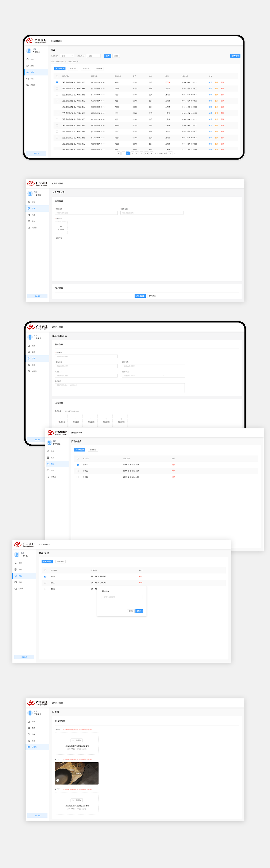Open the 商品类型 dropdown showing 全部
The width and height of the screenshot is (270, 868).
click(x=67, y=56)
